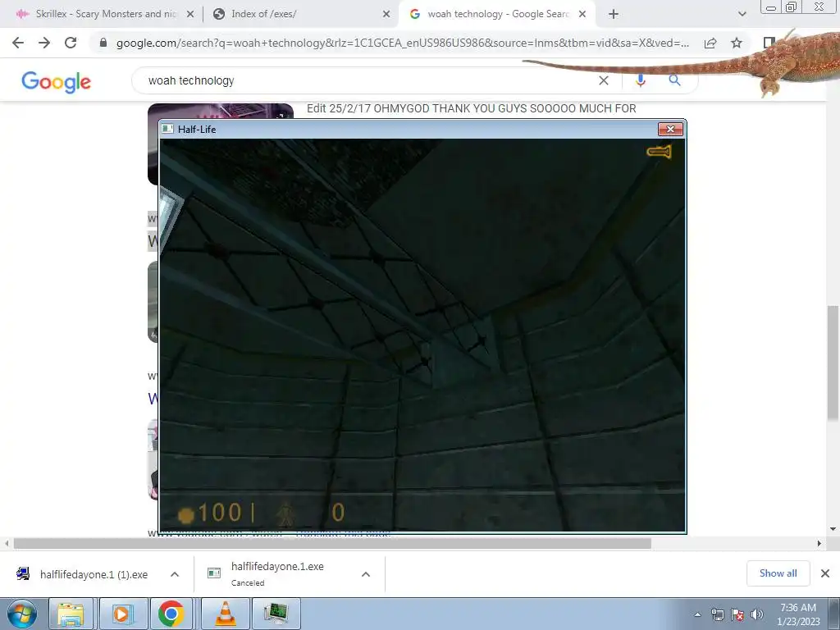
Task: Close the Skrillex tab
Action: 190,14
